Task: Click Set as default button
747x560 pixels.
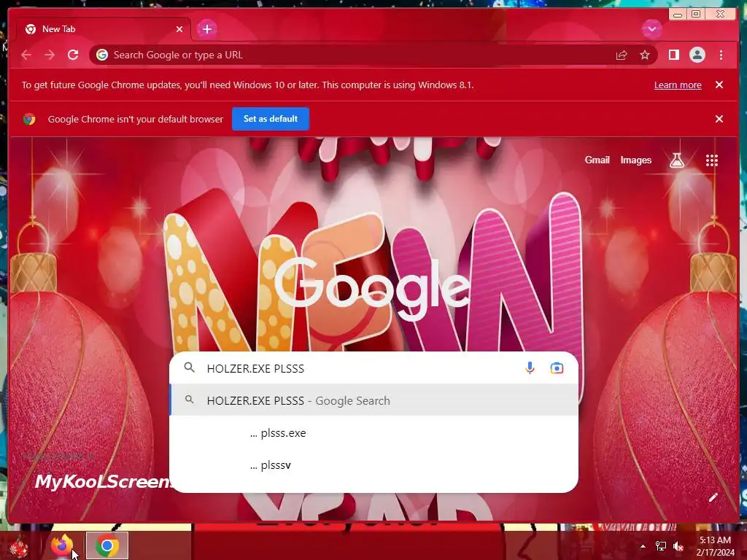Action: 271,119
